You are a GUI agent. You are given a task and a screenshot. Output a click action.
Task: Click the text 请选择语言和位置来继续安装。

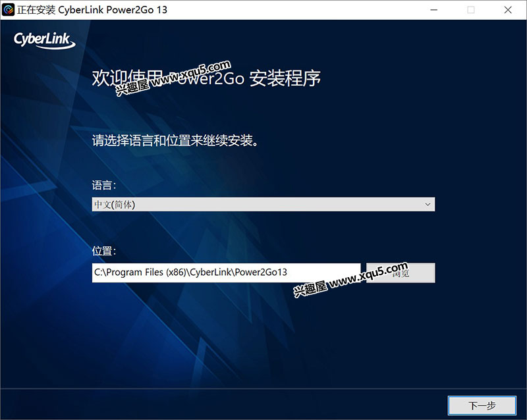pyautogui.click(x=175, y=140)
